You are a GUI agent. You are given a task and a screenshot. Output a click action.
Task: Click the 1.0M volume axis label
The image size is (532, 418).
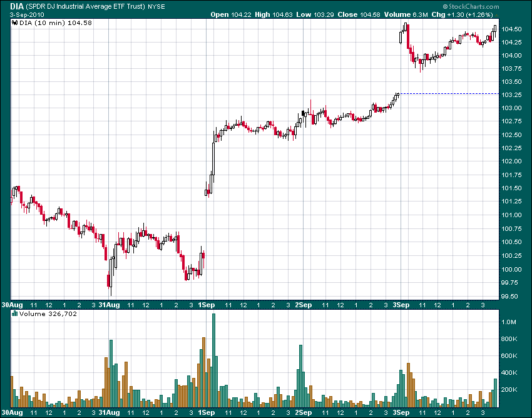(x=509, y=322)
